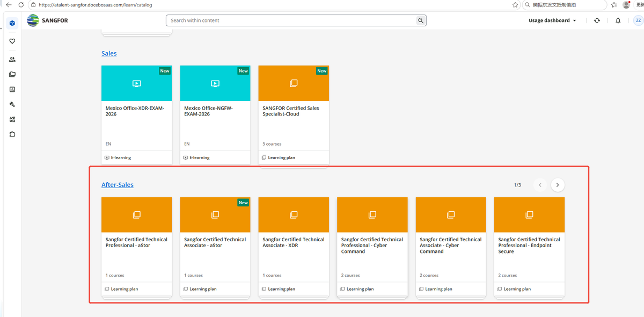Open the bar chart reports icon in the sidebar
The width and height of the screenshot is (644, 317).
click(x=12, y=90)
